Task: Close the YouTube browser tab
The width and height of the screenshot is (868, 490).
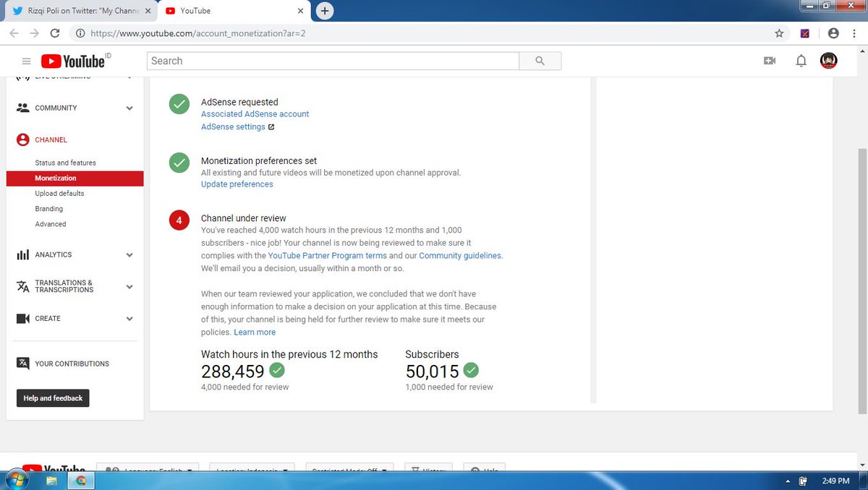Action: point(301,11)
